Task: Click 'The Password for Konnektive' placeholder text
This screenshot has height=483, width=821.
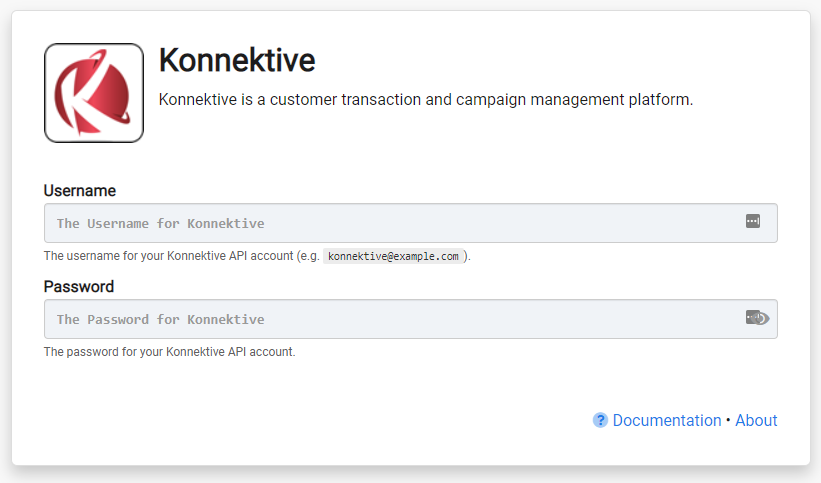Action: tap(161, 320)
